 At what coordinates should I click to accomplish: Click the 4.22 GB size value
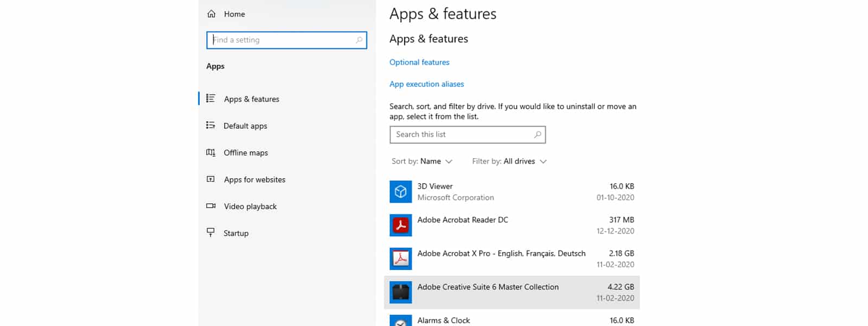621,287
